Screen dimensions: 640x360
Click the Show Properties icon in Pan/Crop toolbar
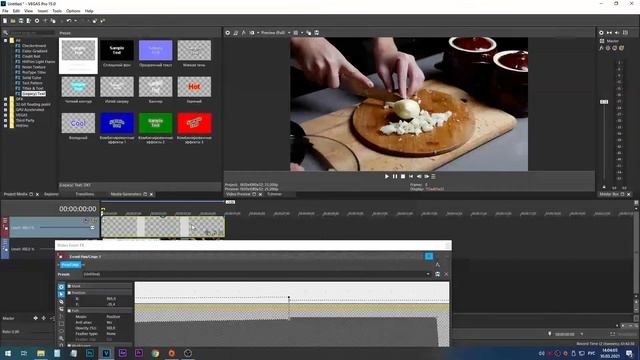point(61,287)
